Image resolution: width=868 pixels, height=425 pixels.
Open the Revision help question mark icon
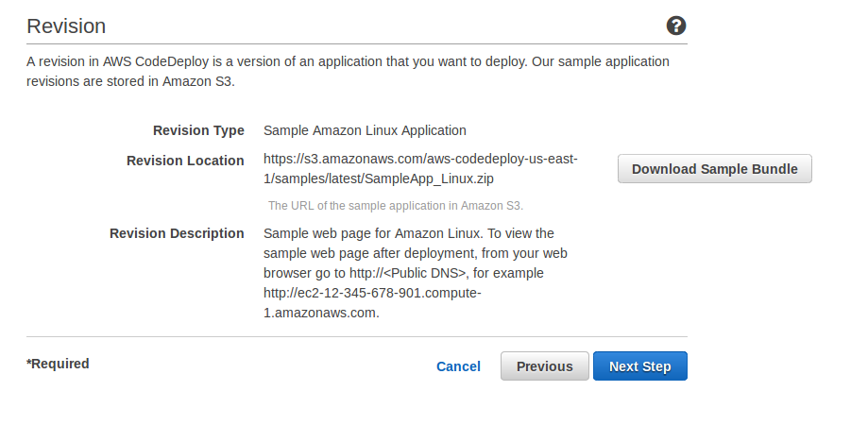[676, 25]
